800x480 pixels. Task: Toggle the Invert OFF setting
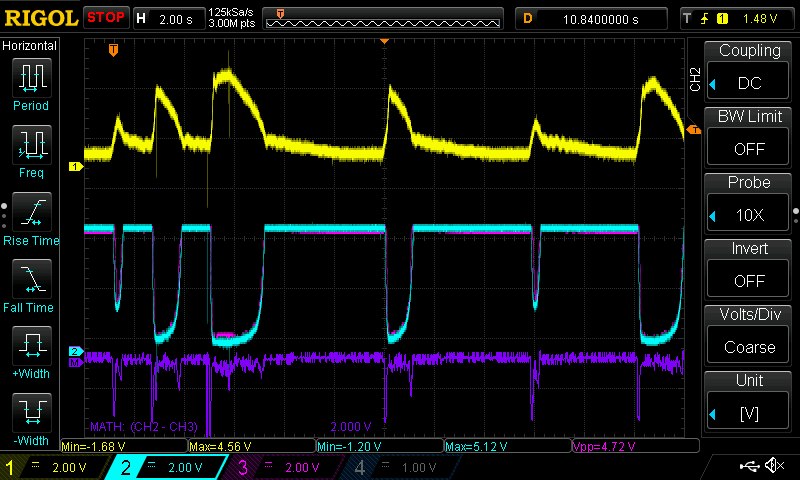(x=750, y=269)
